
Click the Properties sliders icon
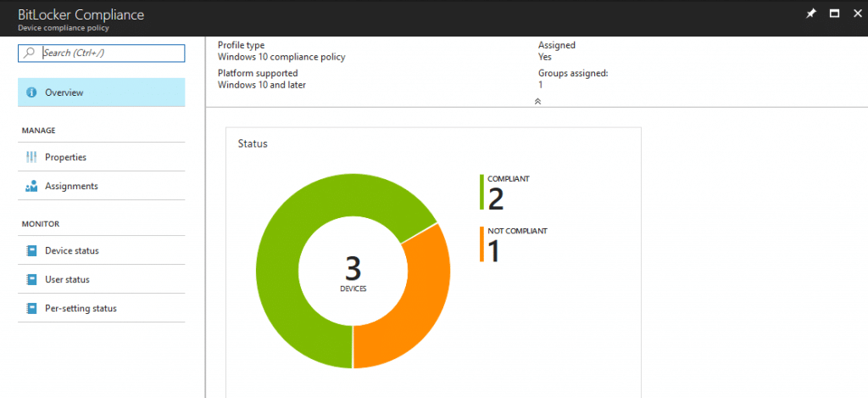point(31,157)
